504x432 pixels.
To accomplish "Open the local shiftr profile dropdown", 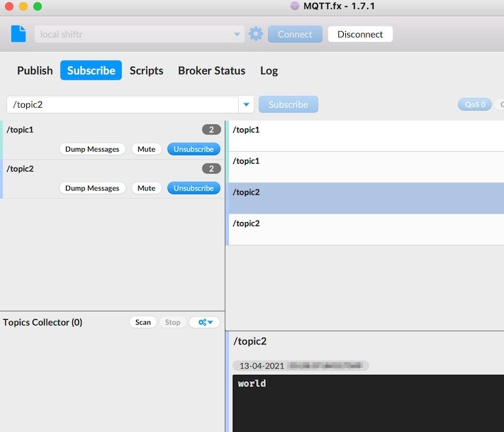I will coord(140,34).
